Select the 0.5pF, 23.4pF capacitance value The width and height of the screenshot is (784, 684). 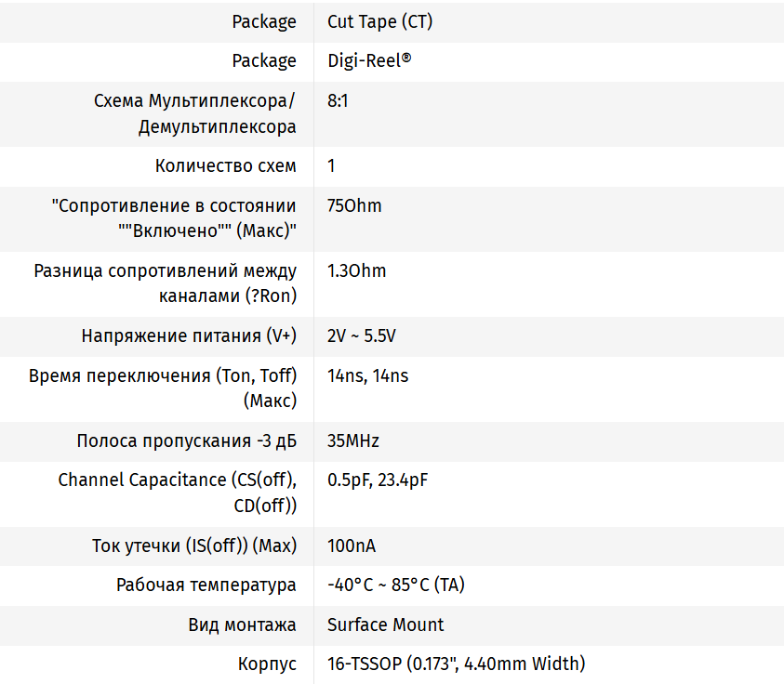378,480
